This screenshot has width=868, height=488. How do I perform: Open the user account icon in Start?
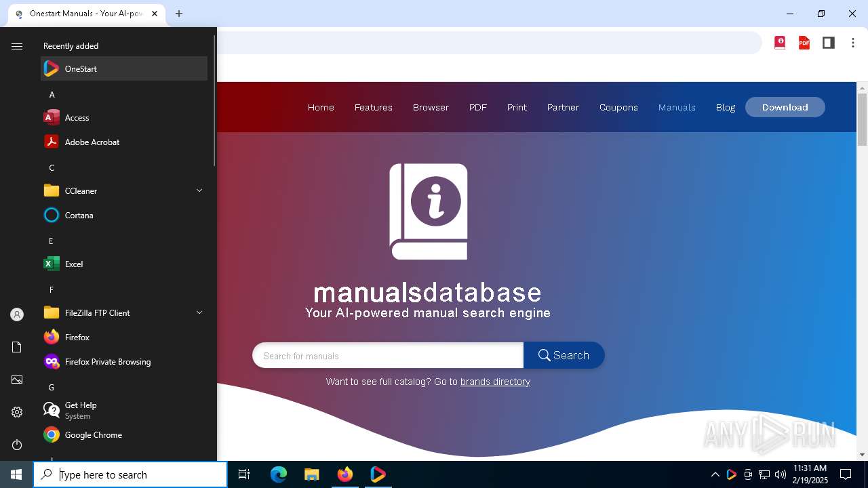pyautogui.click(x=17, y=314)
